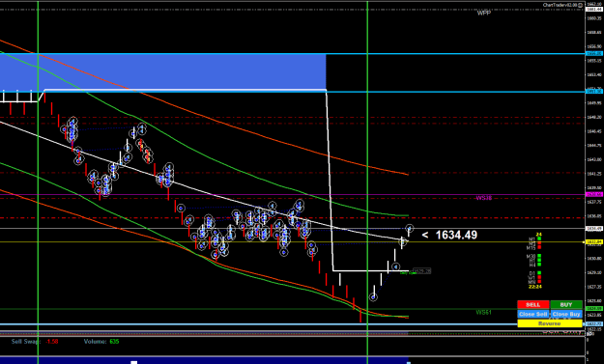
Task: Click the yellow Reverse button
Action: point(550,323)
